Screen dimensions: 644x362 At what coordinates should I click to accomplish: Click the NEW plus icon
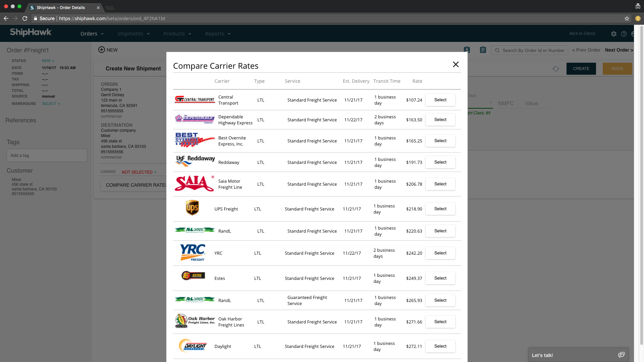102,50
